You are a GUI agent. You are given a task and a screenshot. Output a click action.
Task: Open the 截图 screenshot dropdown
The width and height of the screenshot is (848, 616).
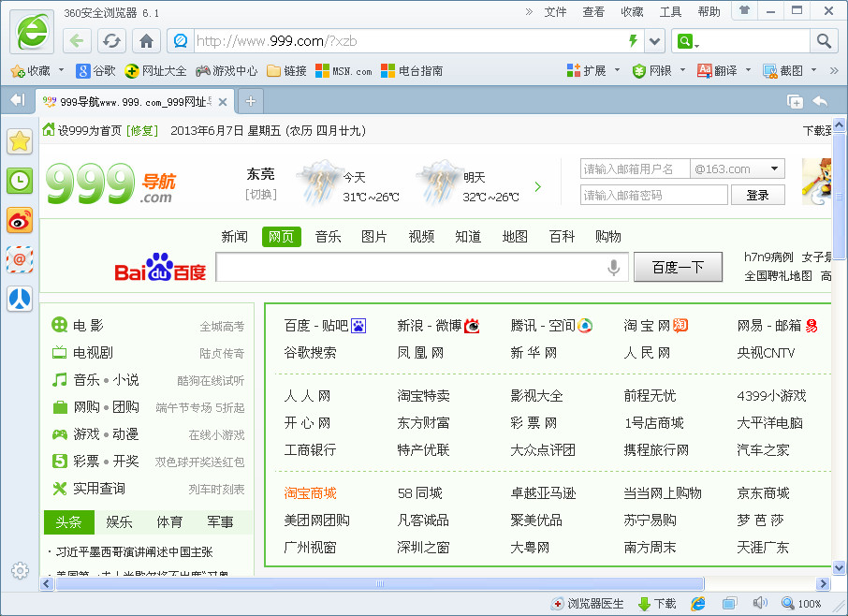point(814,70)
